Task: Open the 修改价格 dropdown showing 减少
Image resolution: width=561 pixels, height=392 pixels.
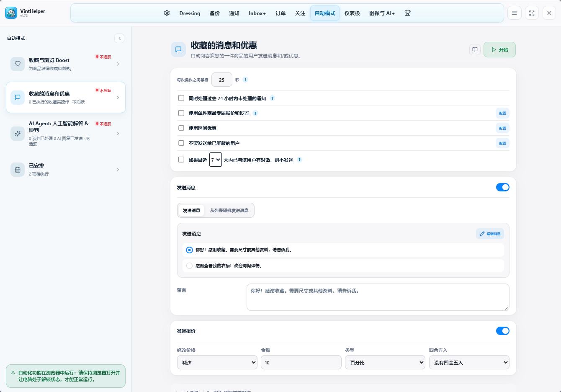Action: (217, 362)
